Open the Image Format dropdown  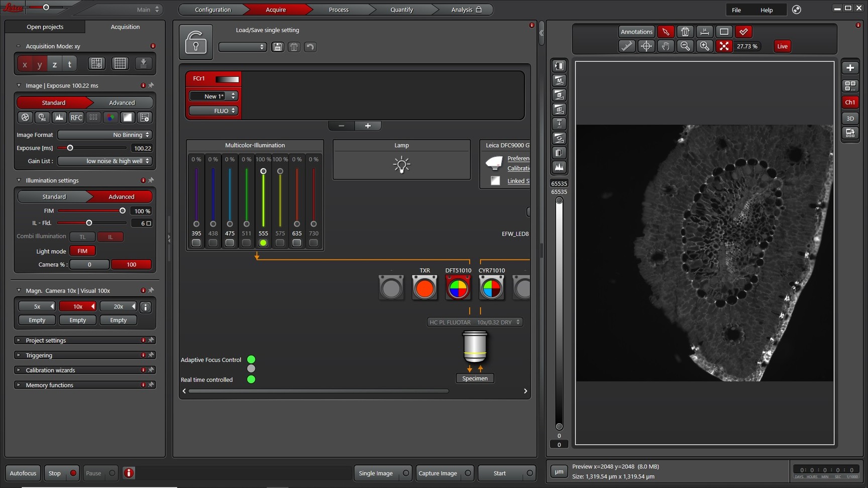(104, 135)
